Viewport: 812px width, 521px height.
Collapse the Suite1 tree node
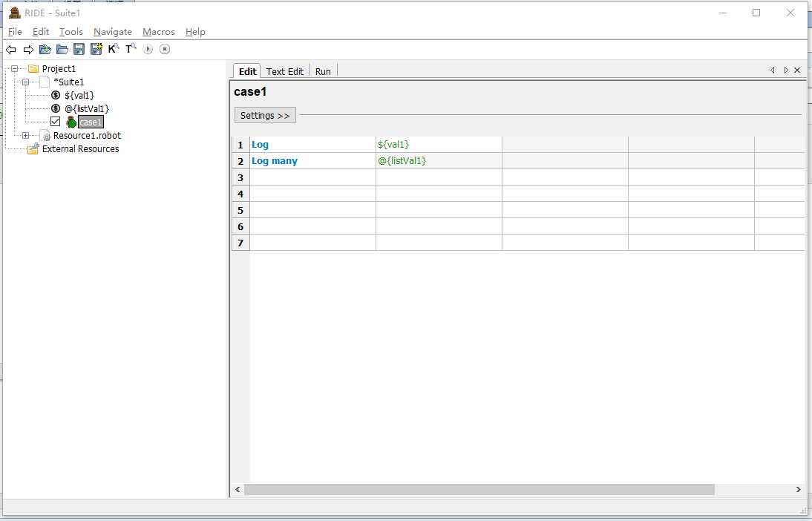coord(25,82)
